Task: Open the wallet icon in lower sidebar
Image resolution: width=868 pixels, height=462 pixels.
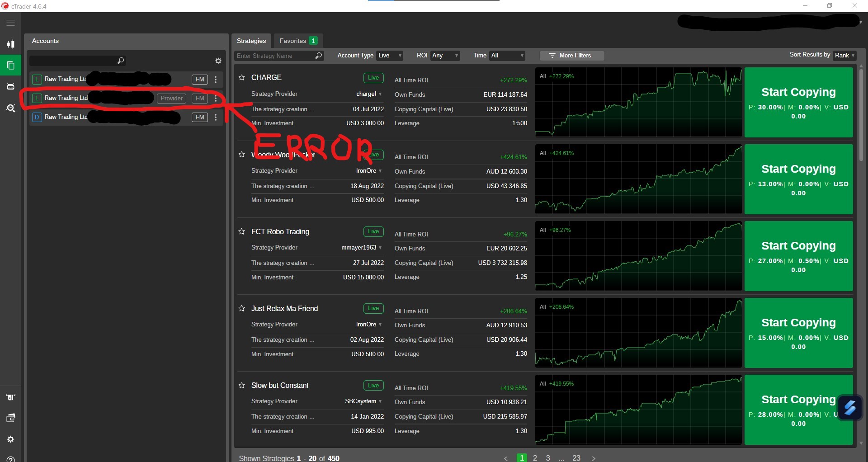Action: (x=10, y=418)
